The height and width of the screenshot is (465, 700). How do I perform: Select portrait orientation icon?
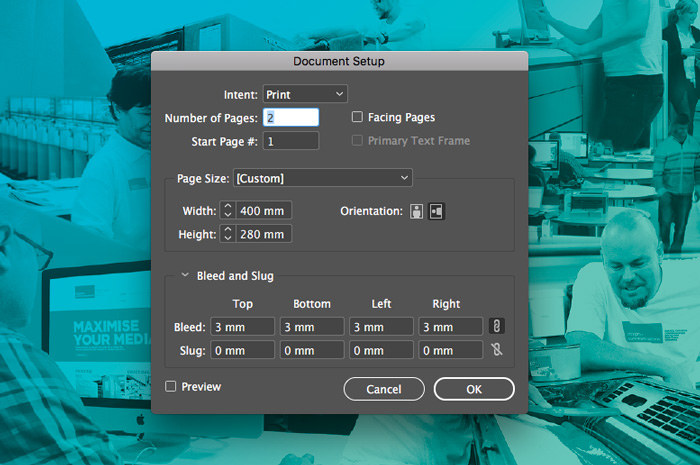(418, 211)
